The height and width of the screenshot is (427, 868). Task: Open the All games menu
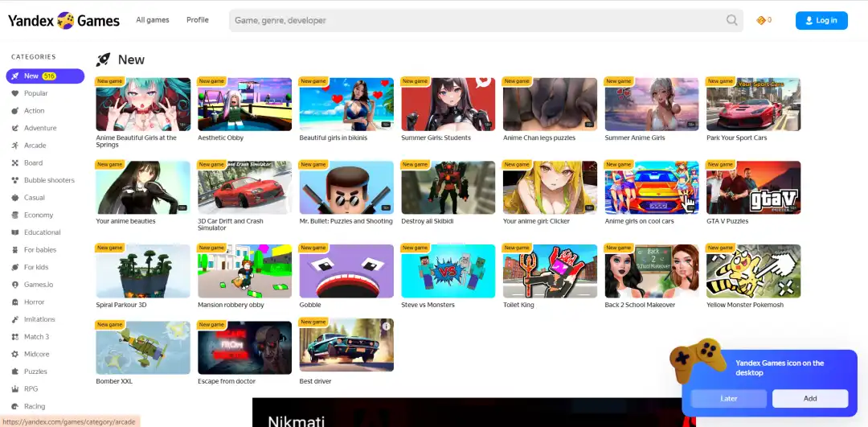point(153,20)
